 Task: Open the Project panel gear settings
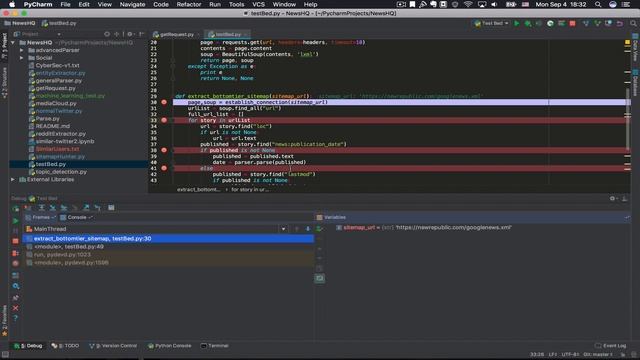[130, 34]
